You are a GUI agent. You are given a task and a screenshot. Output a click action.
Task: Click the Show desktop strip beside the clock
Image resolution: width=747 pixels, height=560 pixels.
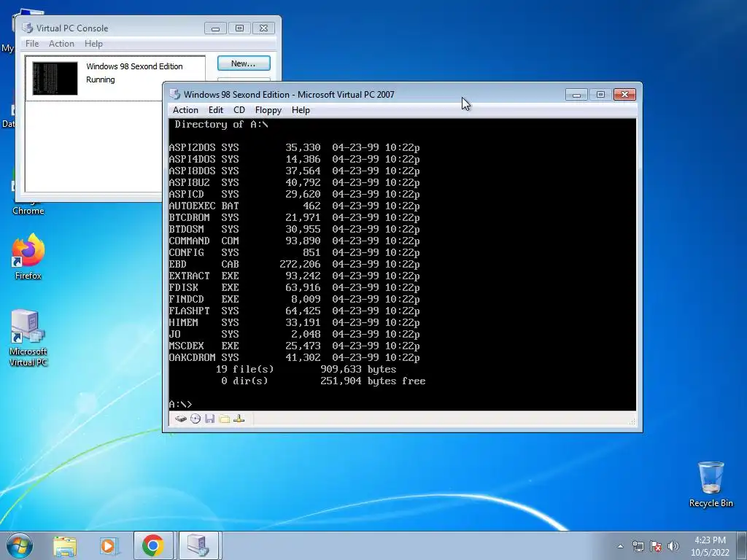pos(743,545)
